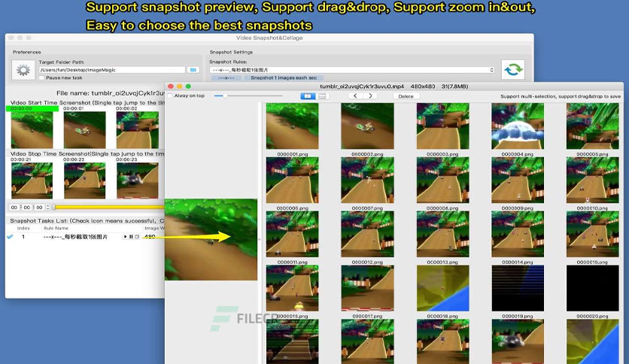Minimize the snapshot preview window
Image resolution: width=629 pixels, height=364 pixels.
[x=179, y=86]
